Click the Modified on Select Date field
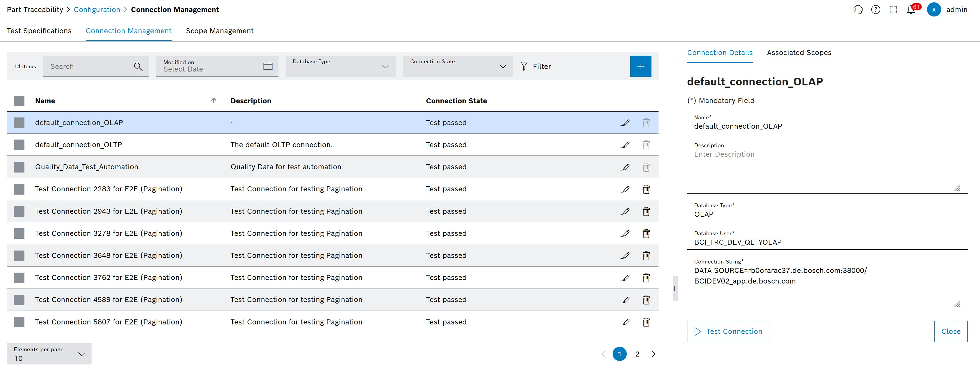The height and width of the screenshot is (373, 980). (217, 66)
